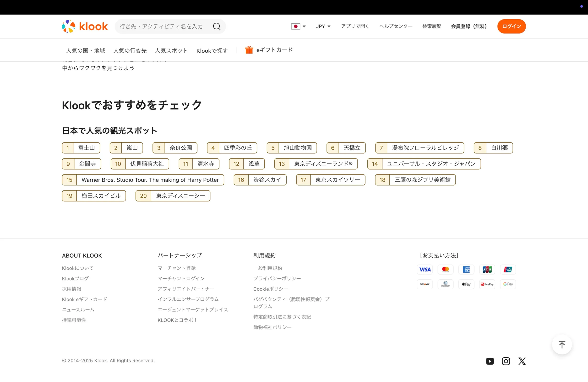Image resolution: width=588 pixels, height=382 pixels.
Task: Open プライバシーポリシー footer link
Action: pyautogui.click(x=277, y=279)
